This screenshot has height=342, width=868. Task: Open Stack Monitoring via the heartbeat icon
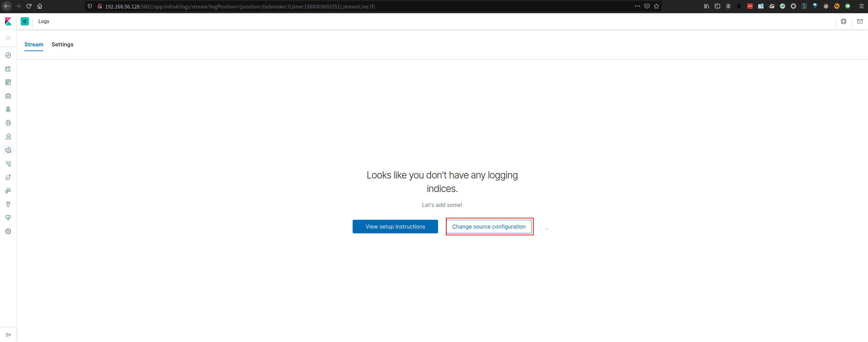pyautogui.click(x=8, y=218)
